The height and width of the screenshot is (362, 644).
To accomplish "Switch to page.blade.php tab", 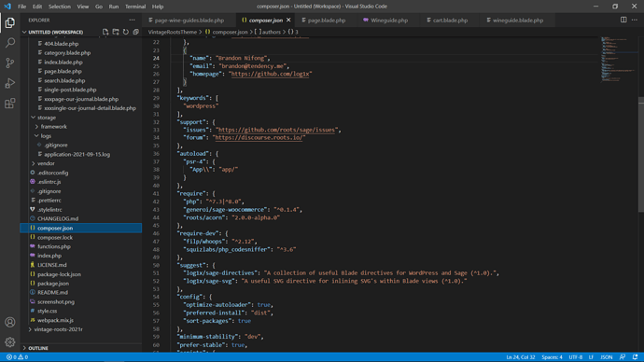I will coord(327,21).
